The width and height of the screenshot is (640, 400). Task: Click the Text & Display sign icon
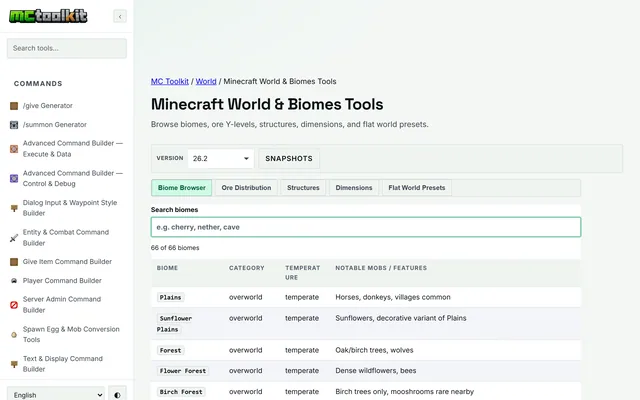pyautogui.click(x=14, y=364)
